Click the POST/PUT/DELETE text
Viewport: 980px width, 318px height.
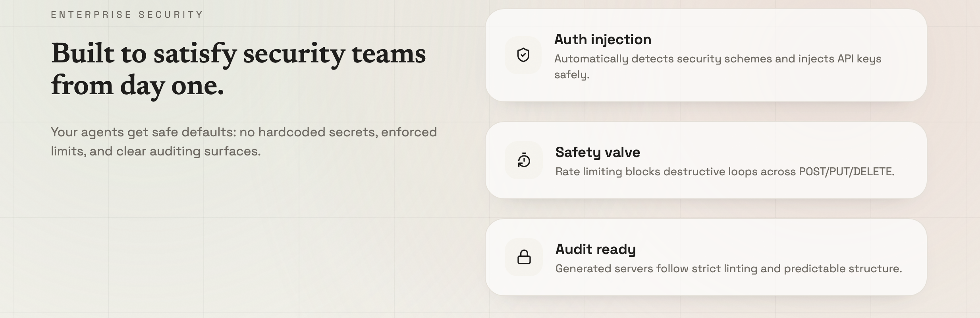coord(847,172)
